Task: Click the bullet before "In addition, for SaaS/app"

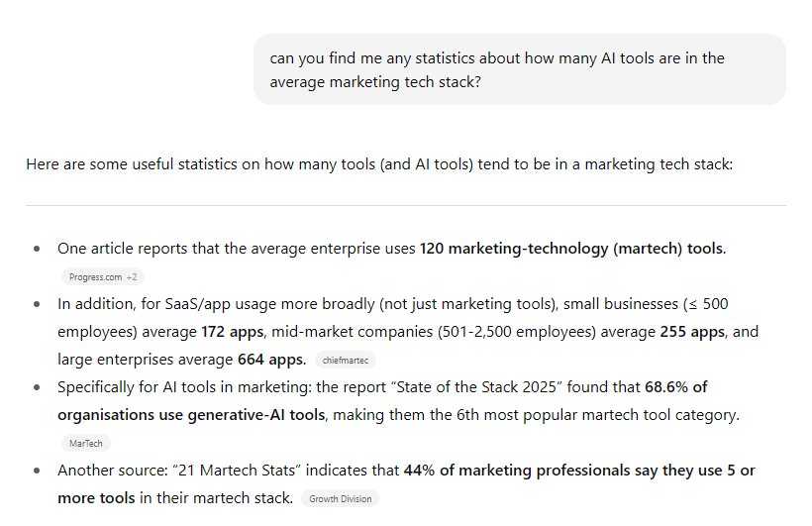Action: tap(37, 304)
